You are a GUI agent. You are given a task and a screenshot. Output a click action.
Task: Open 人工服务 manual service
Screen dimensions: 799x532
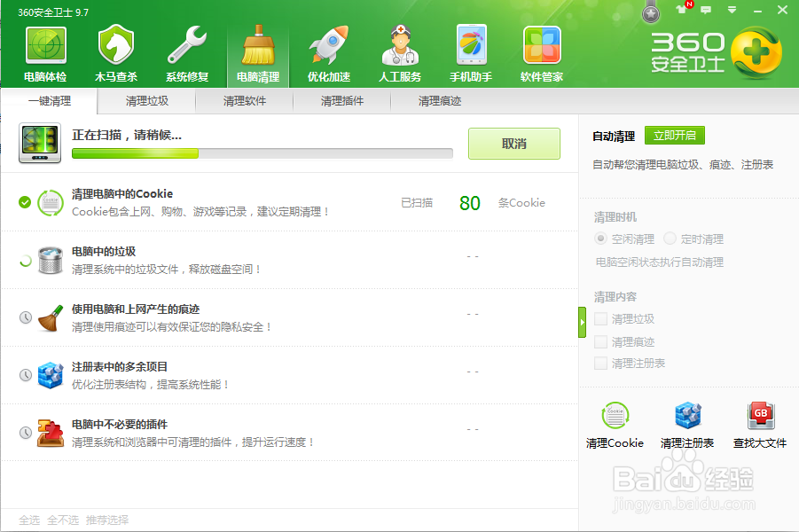click(400, 51)
